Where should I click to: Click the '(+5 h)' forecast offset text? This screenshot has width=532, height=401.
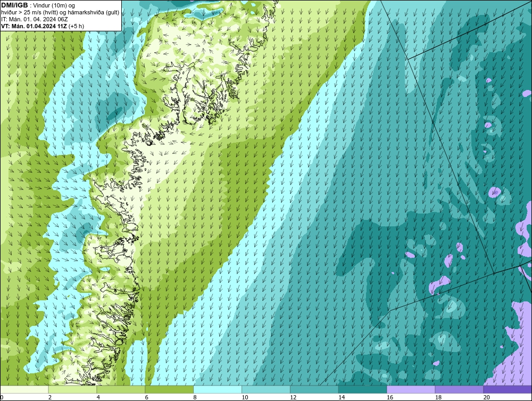pos(76,26)
